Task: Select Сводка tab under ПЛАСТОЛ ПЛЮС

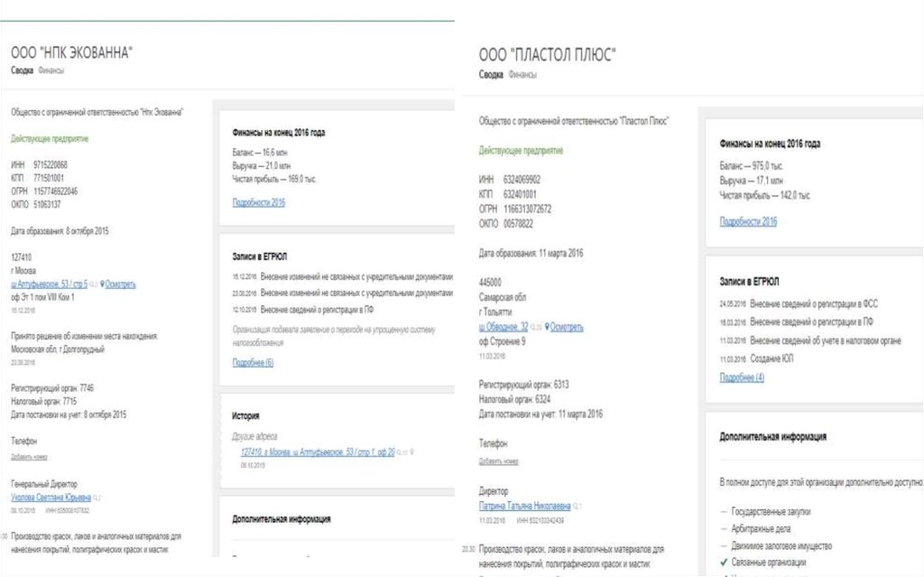Action: pyautogui.click(x=491, y=75)
